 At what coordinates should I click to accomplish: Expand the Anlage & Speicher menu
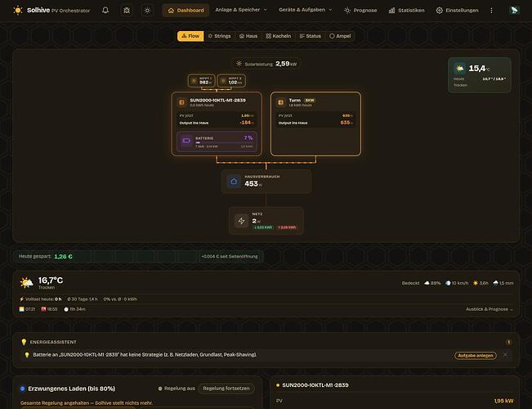(241, 10)
